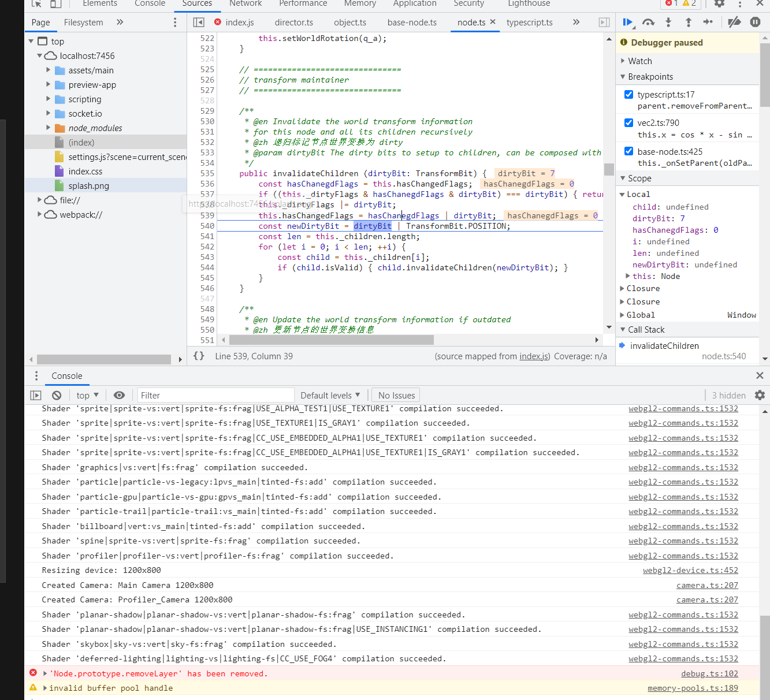Image resolution: width=770 pixels, height=700 pixels.
Task: Click the navigator pane horizontal scrollbar
Action: click(x=104, y=359)
